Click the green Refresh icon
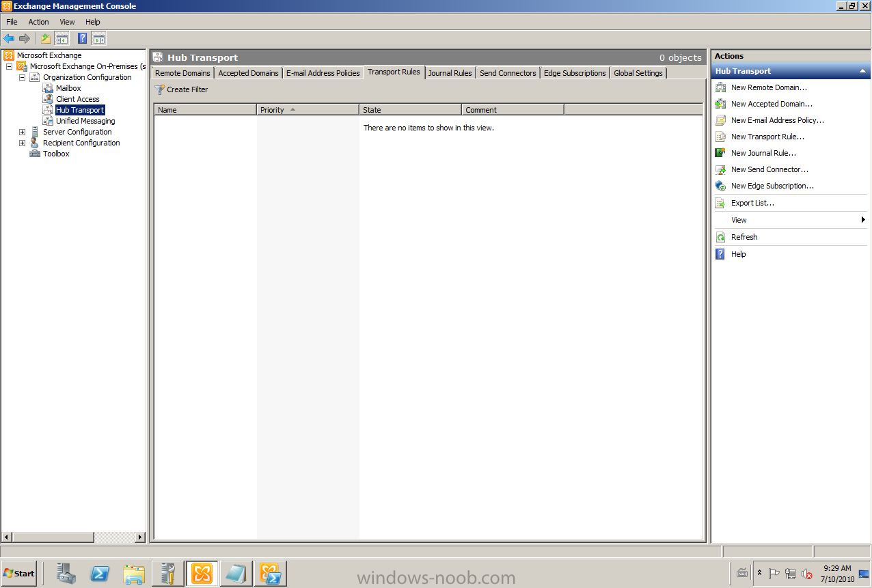 coord(720,237)
